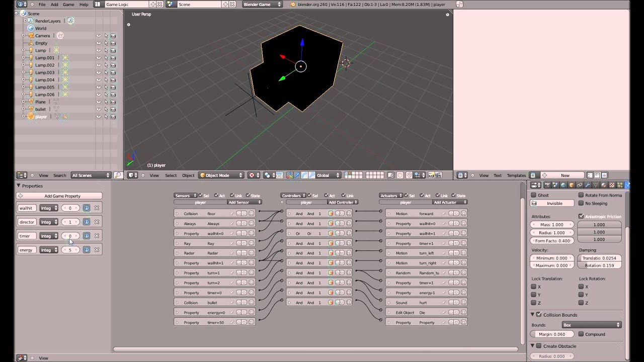Open the Game menu
The width and height of the screenshot is (644, 362).
(68, 5)
